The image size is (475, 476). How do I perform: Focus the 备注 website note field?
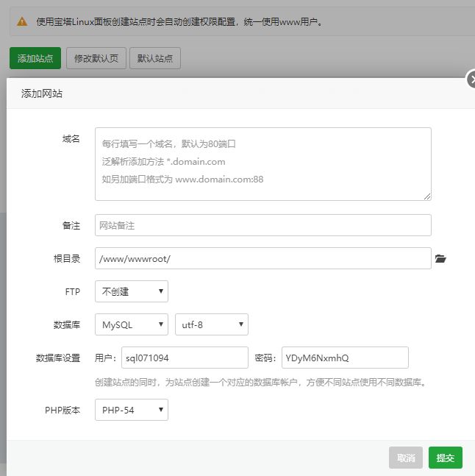[x=263, y=225]
